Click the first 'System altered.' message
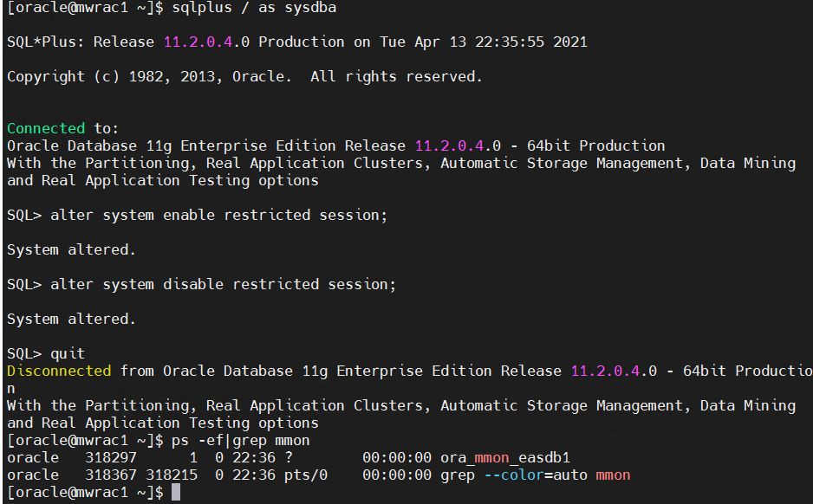Screen dimensions: 813x504 tap(71, 249)
